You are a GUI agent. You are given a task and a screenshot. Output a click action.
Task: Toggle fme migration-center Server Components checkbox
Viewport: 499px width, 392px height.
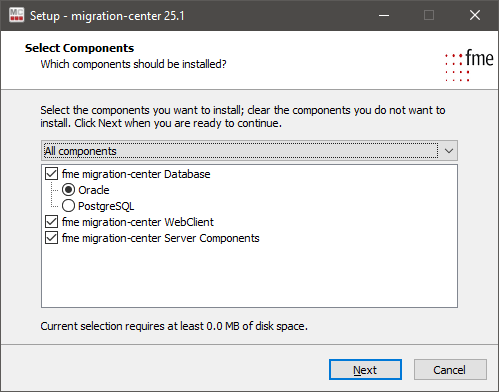point(51,238)
